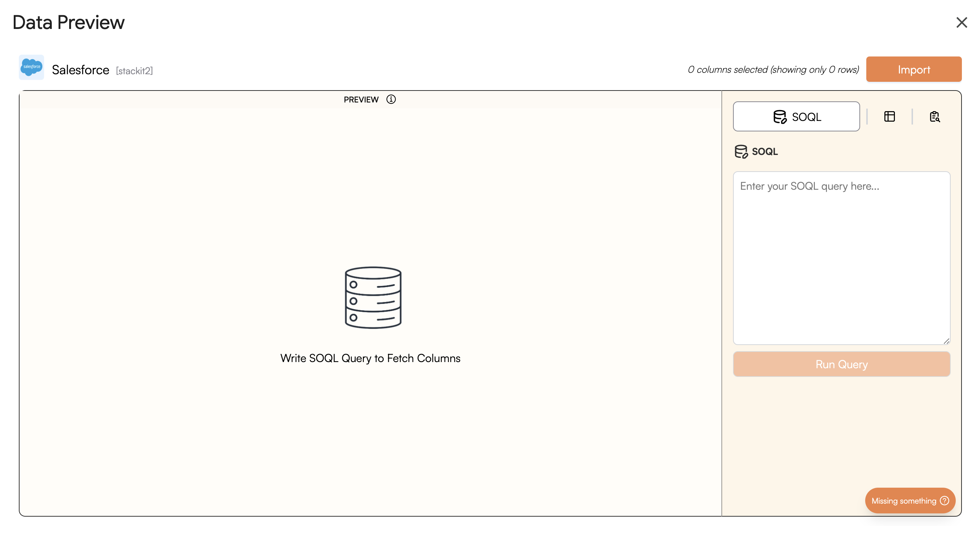Select the SOQL tab
Viewport: 980px width, 538px height.
coord(796,116)
